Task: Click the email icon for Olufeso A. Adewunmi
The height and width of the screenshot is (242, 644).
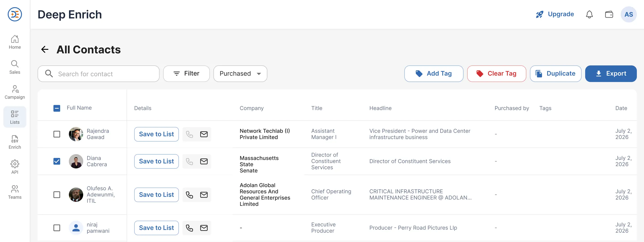Action: 204,195
